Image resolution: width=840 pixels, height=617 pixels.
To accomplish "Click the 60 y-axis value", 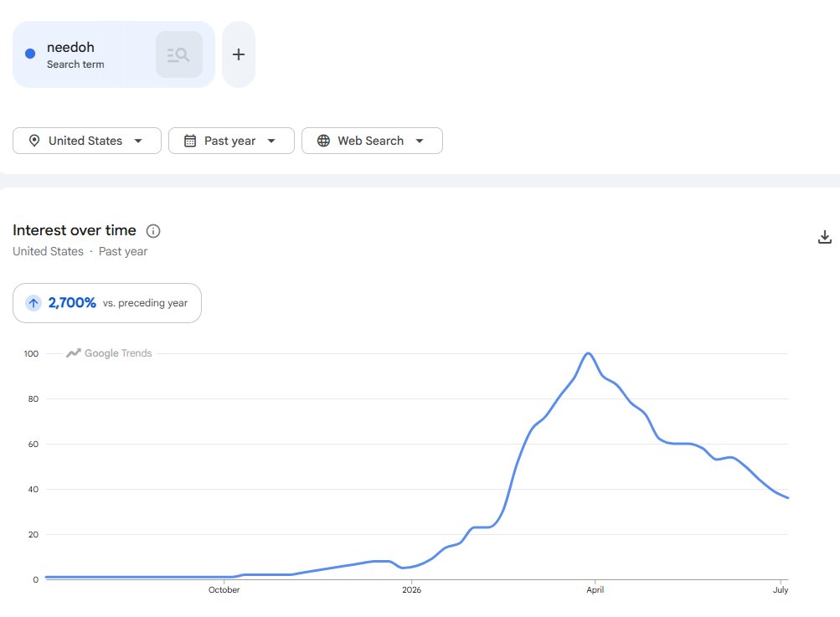I will click(33, 444).
